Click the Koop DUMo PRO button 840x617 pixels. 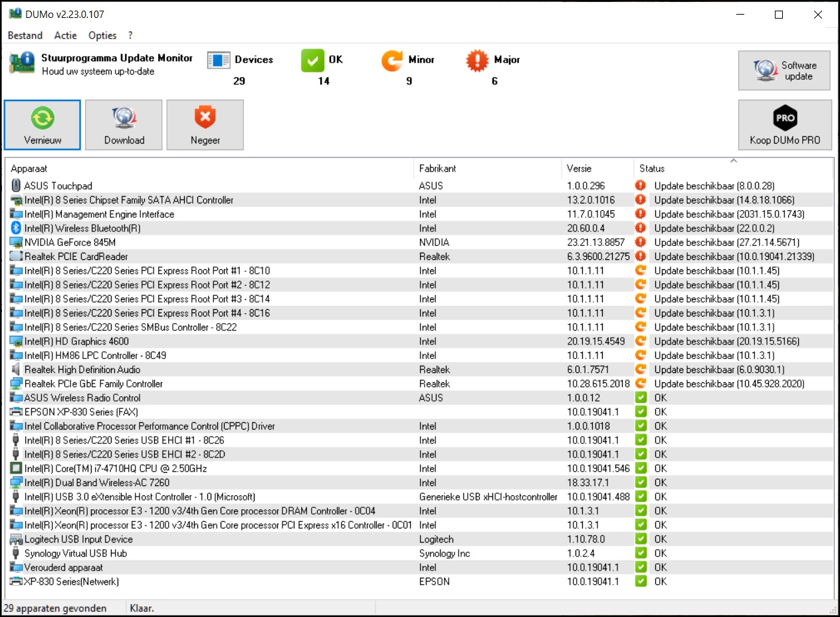[x=785, y=125]
